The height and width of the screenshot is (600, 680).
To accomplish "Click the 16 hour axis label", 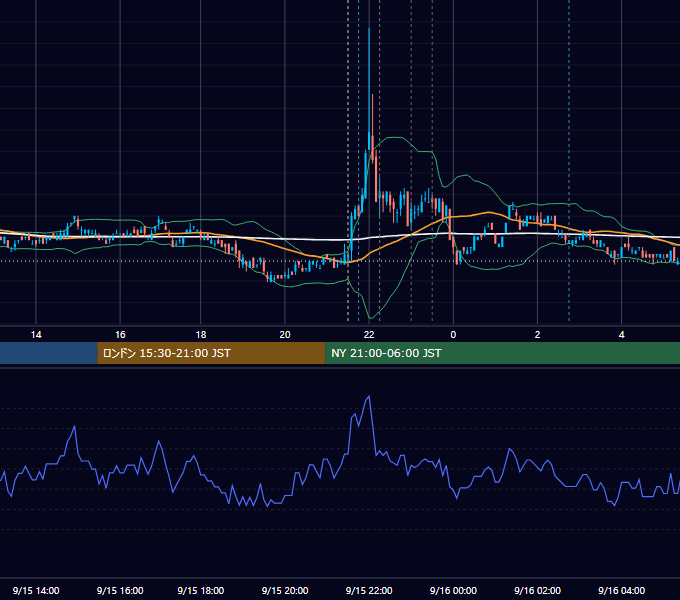I will tap(120, 335).
